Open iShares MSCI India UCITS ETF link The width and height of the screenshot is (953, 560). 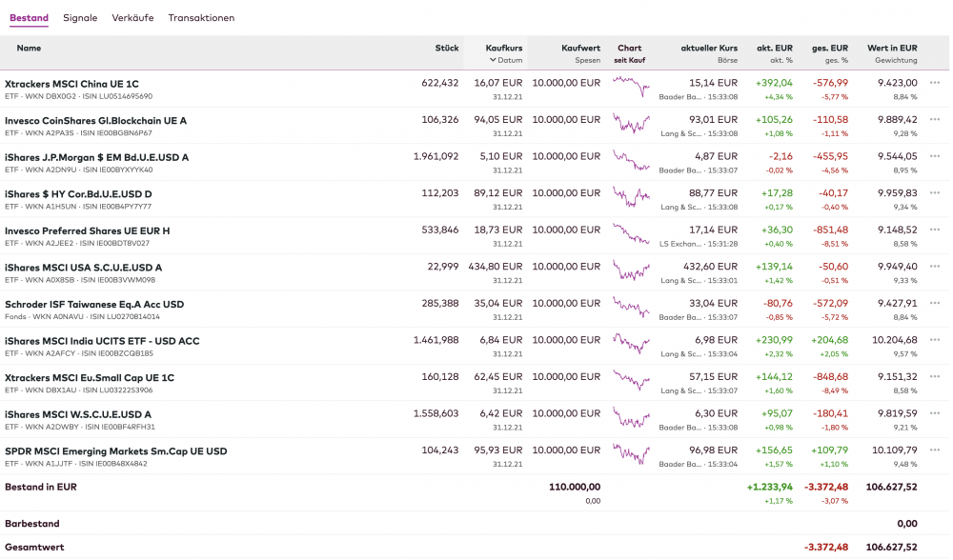pyautogui.click(x=102, y=341)
